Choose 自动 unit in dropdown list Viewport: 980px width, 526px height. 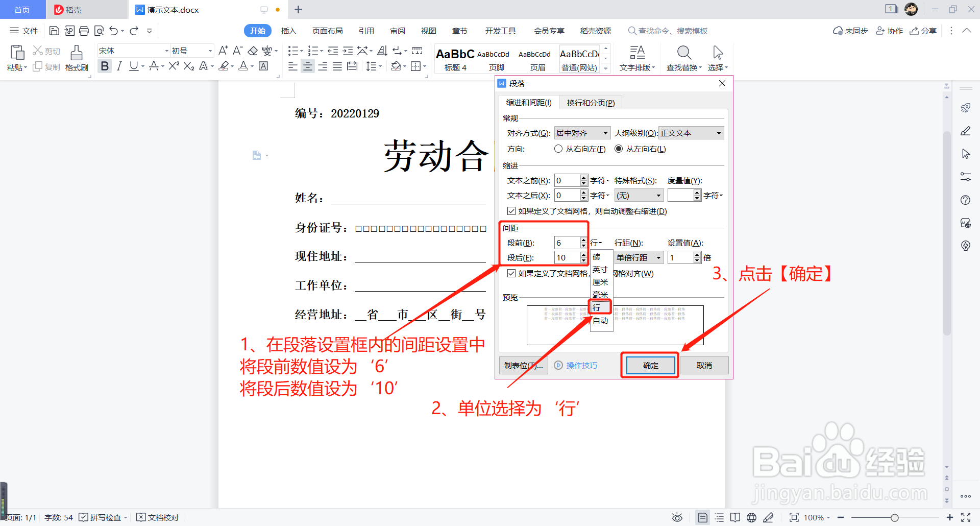601,320
